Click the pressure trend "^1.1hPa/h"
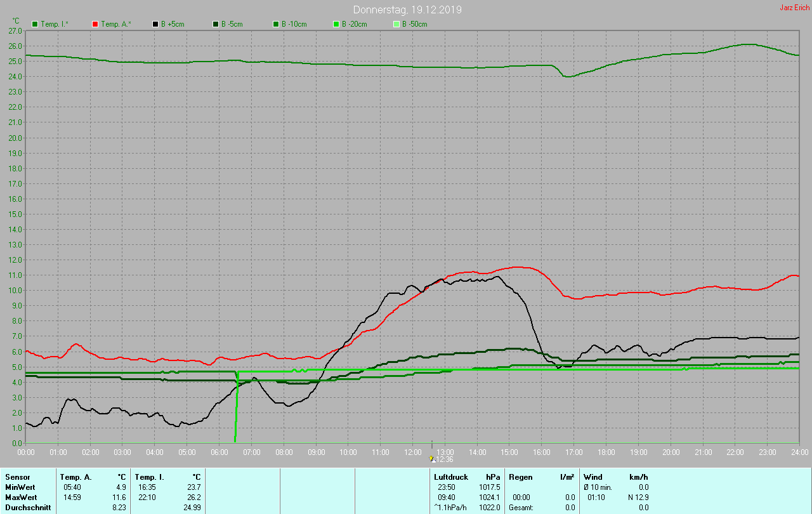 (x=451, y=508)
